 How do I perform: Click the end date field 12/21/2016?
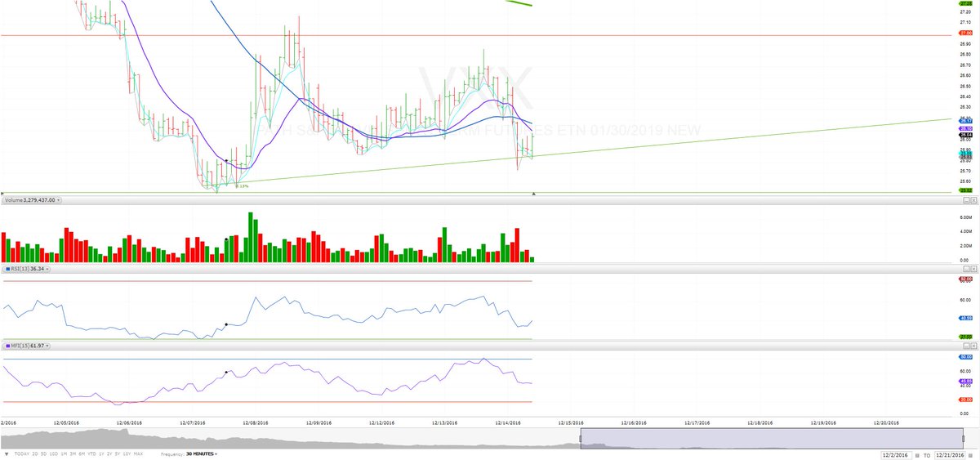[950, 455]
